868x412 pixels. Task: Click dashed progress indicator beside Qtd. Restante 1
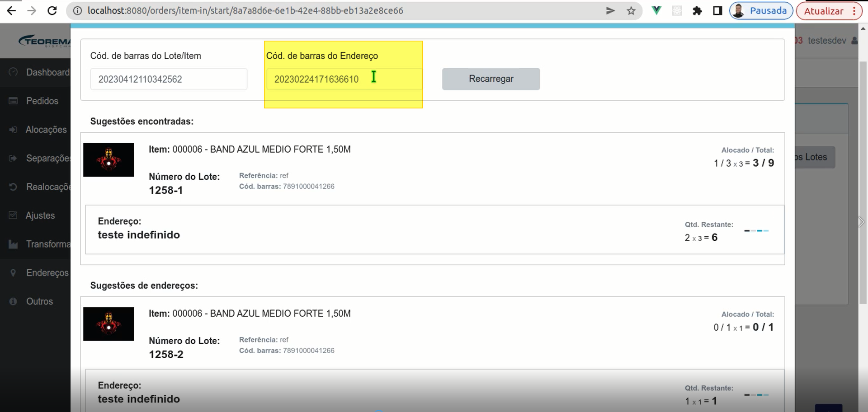click(x=756, y=395)
